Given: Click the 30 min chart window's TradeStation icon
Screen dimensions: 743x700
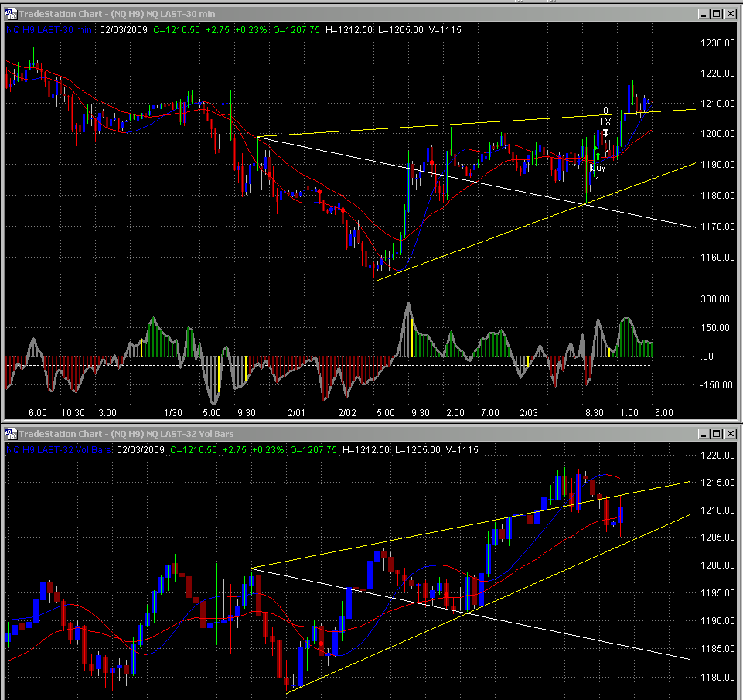Looking at the screenshot, I should pyautogui.click(x=11, y=14).
